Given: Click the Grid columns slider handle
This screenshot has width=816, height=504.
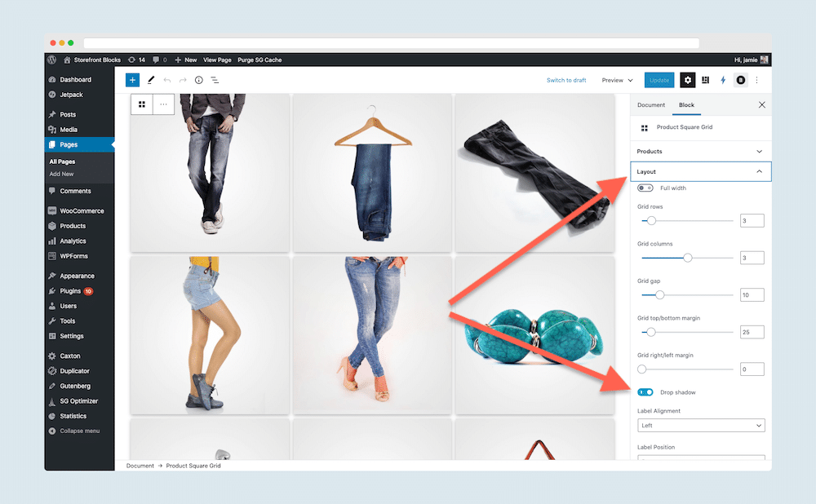Looking at the screenshot, I should click(x=687, y=258).
